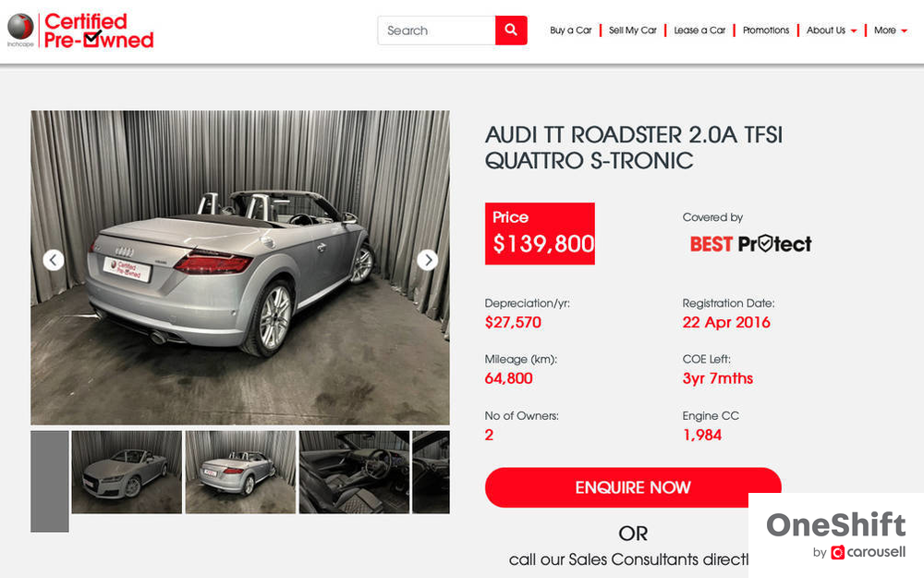This screenshot has height=578, width=924.
Task: Click the red Price $139,800 box
Action: point(540,234)
